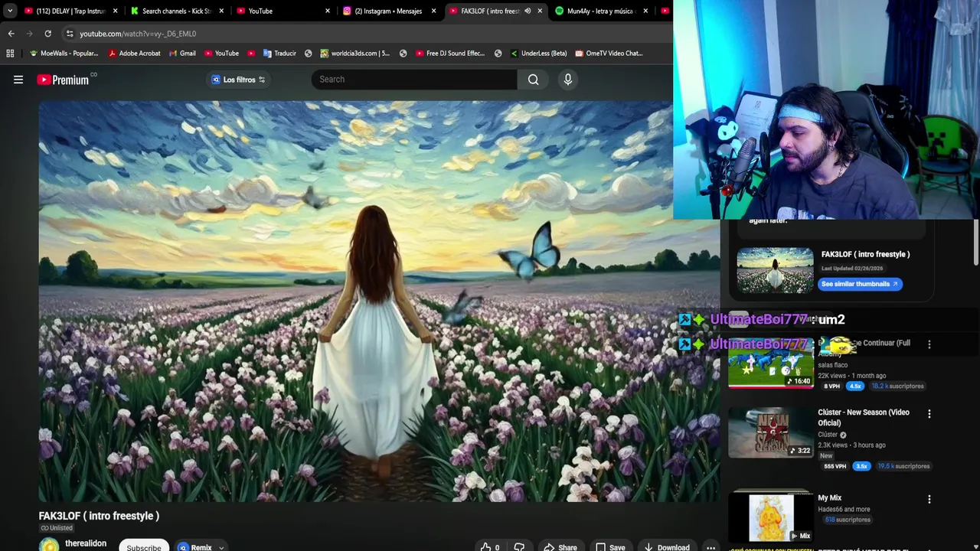The image size is (980, 551).
Task: Click the 4.5x badge under salas flaco video
Action: pyautogui.click(x=855, y=386)
